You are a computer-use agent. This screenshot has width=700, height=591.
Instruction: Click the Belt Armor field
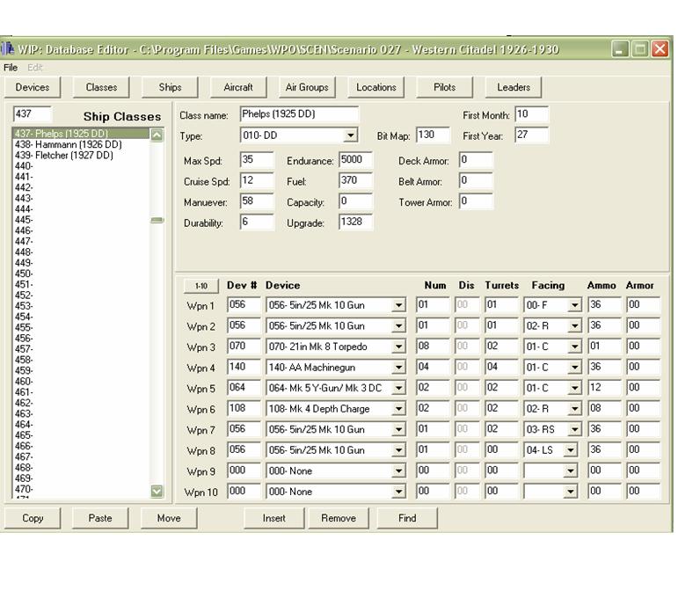click(476, 180)
